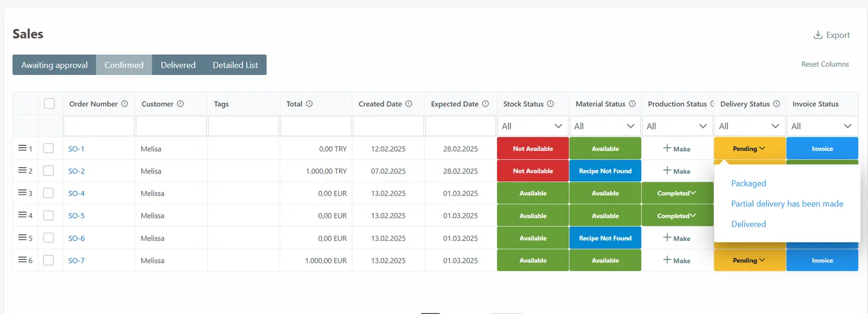Expand the Pending delivery dropdown for SO-7
Screen dimensions: 868x314
[x=749, y=260]
